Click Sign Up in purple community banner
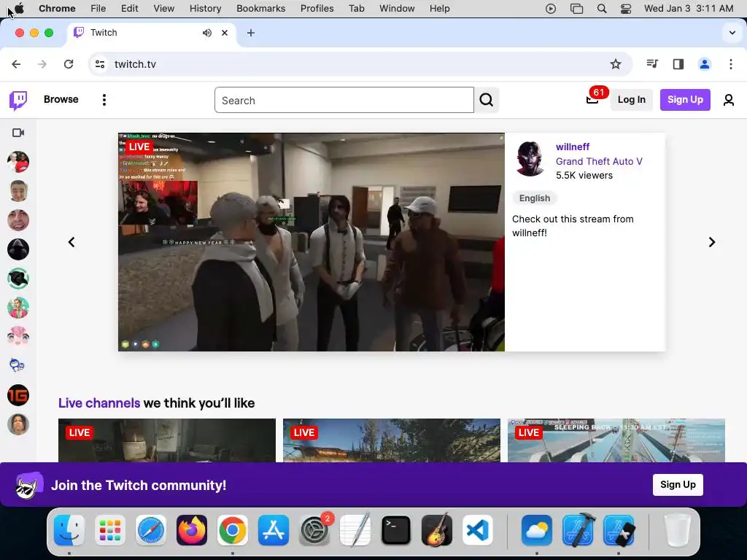Screen dimensions: 747x560 click(x=678, y=485)
